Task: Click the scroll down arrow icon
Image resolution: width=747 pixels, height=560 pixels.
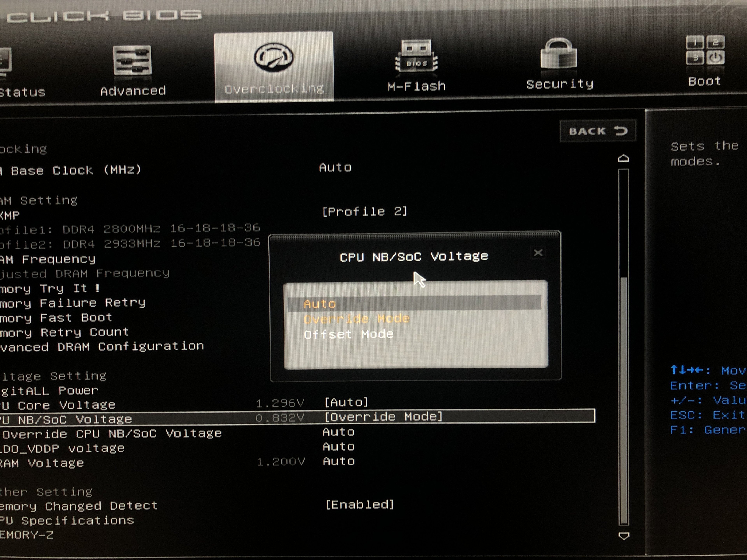Action: tap(623, 536)
